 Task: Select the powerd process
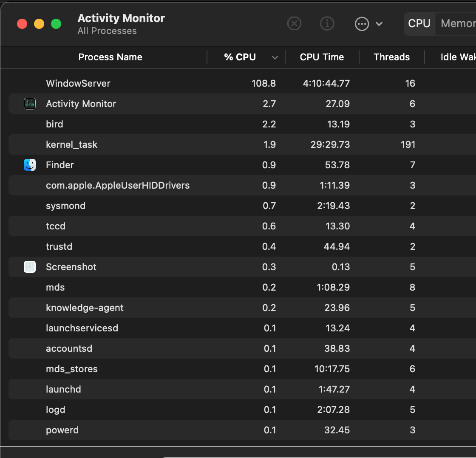(x=62, y=430)
